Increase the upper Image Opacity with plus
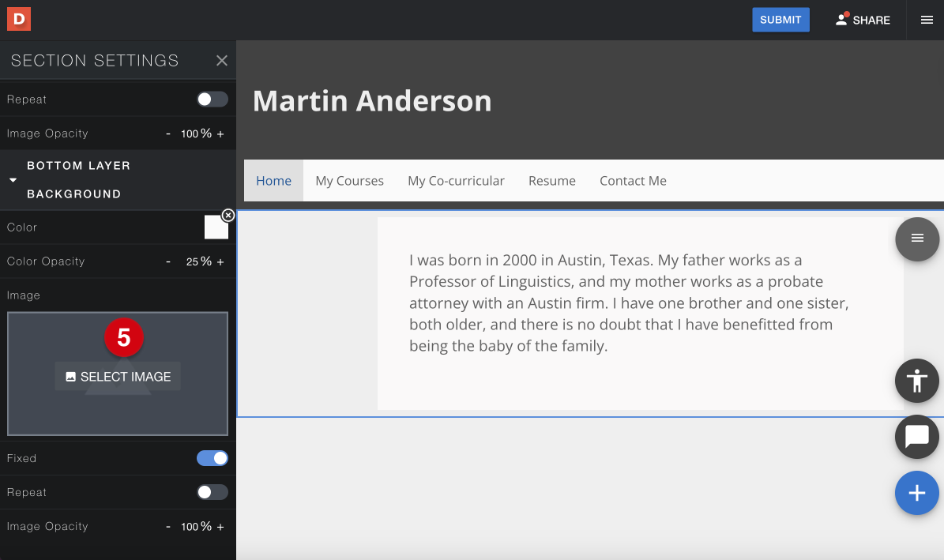The width and height of the screenshot is (944, 560). pyautogui.click(x=220, y=133)
